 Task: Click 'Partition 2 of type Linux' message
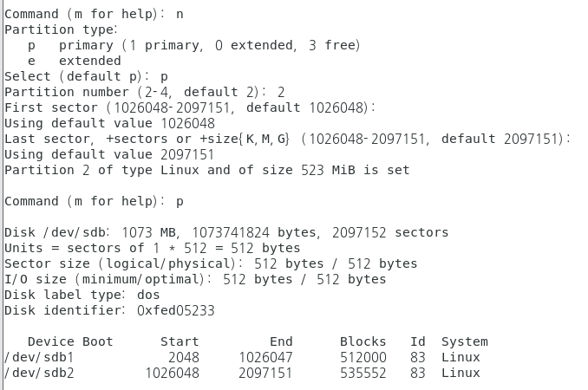[x=207, y=170]
